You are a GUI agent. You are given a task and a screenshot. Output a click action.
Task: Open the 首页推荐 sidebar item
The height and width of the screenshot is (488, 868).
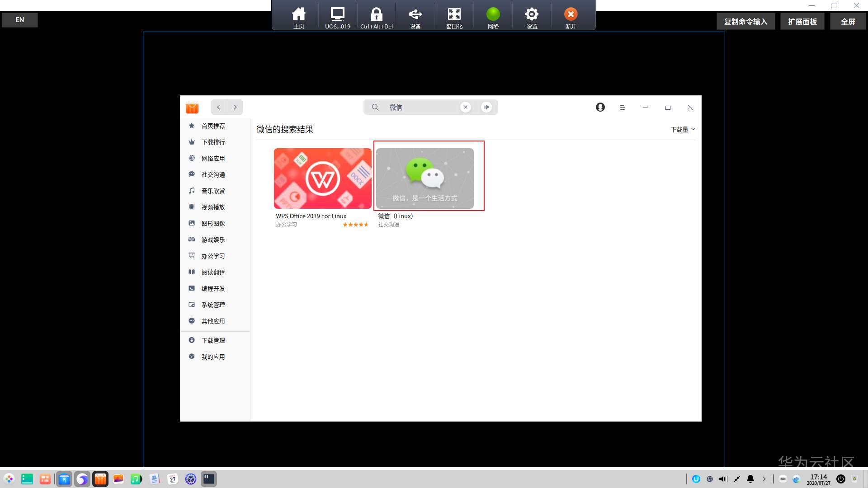(213, 126)
